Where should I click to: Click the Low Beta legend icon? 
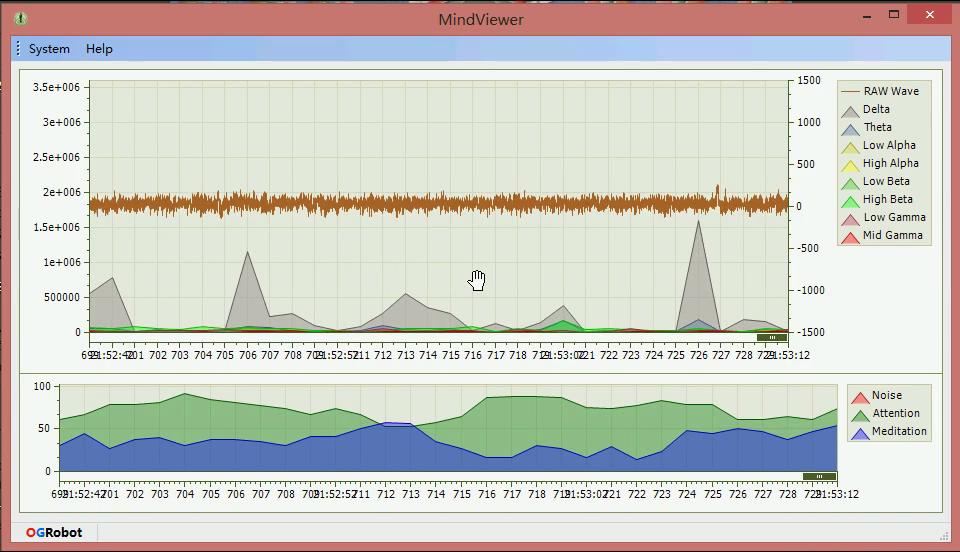pos(850,183)
